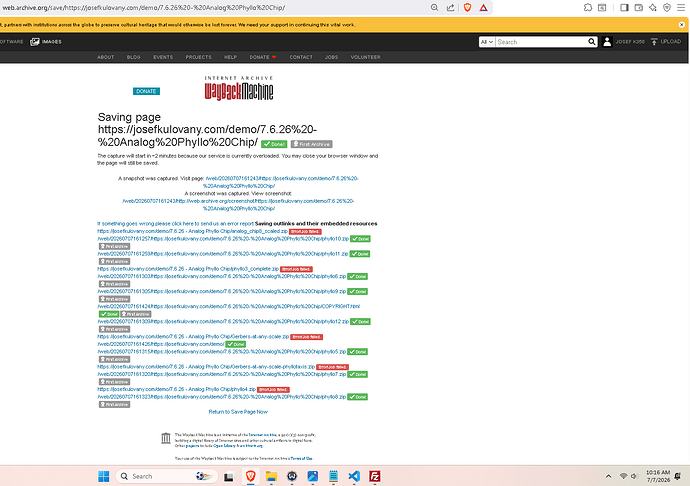Open the notification bell in taskbar
The height and width of the screenshot is (486, 690).
[x=678, y=476]
